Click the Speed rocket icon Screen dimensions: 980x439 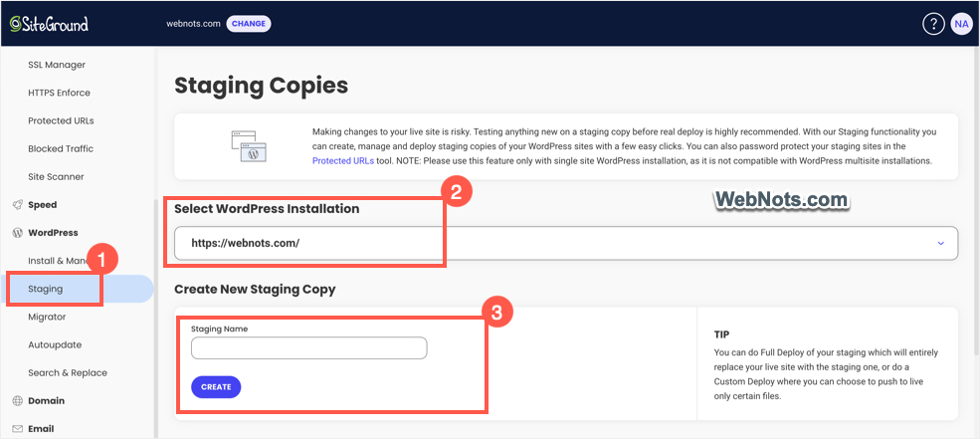point(17,204)
